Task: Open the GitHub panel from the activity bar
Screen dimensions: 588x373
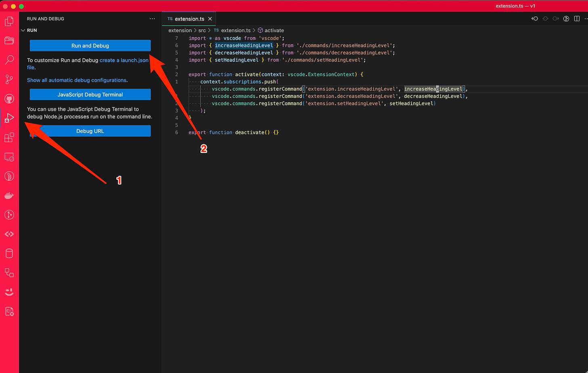Action: click(x=9, y=98)
